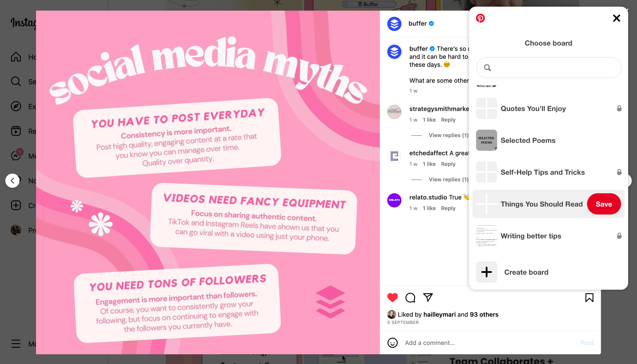Select the Things You Should Read board menu item
The width and height of the screenshot is (637, 364).
coord(542,204)
